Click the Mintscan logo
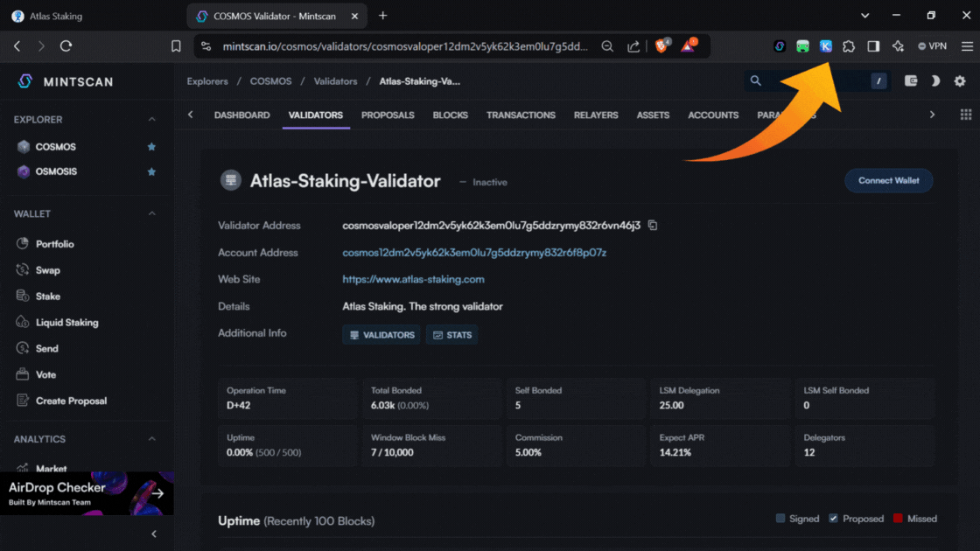This screenshot has height=551, width=980. (x=65, y=81)
